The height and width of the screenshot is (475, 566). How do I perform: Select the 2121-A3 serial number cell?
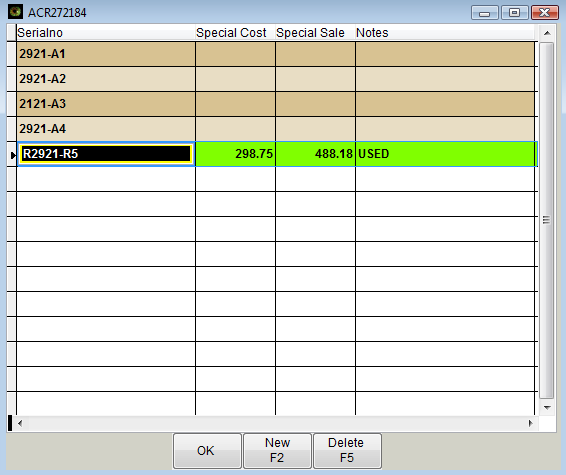[106, 104]
